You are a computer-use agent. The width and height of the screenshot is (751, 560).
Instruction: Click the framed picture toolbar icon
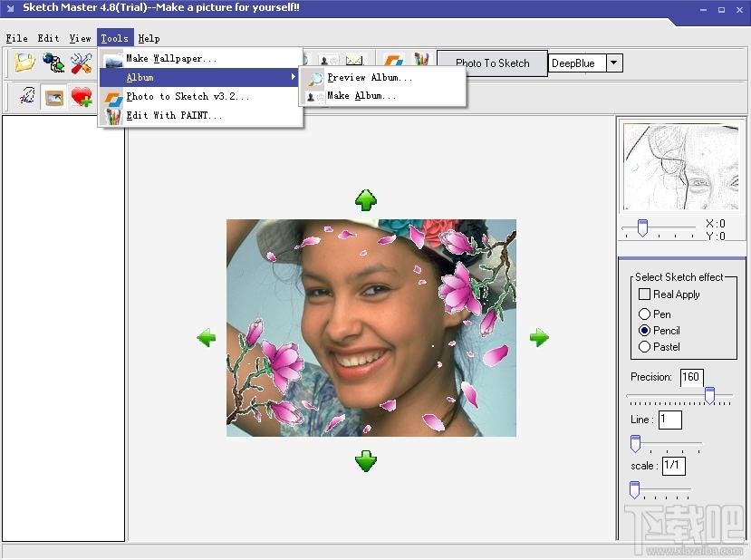(54, 96)
